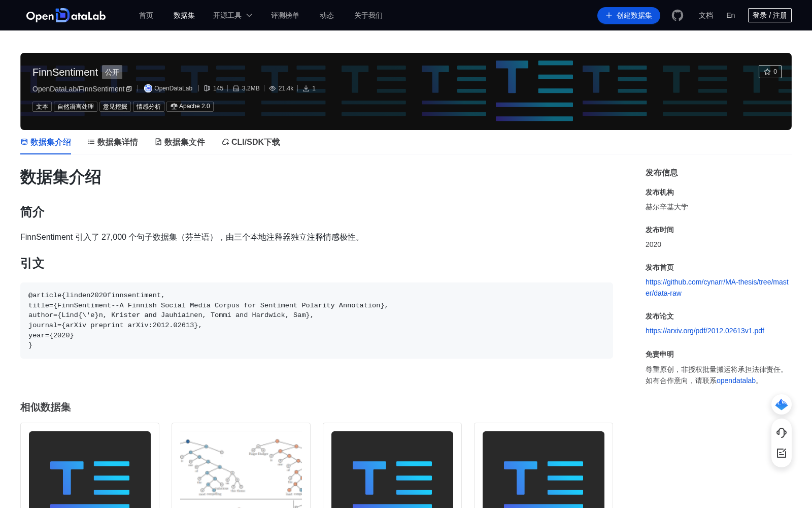Open 关于我们 navigation item
812x508 pixels.
click(368, 15)
